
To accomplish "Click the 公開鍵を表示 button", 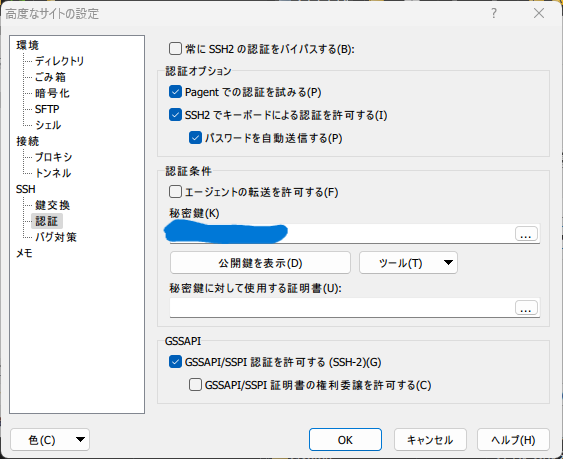I will pos(260,263).
